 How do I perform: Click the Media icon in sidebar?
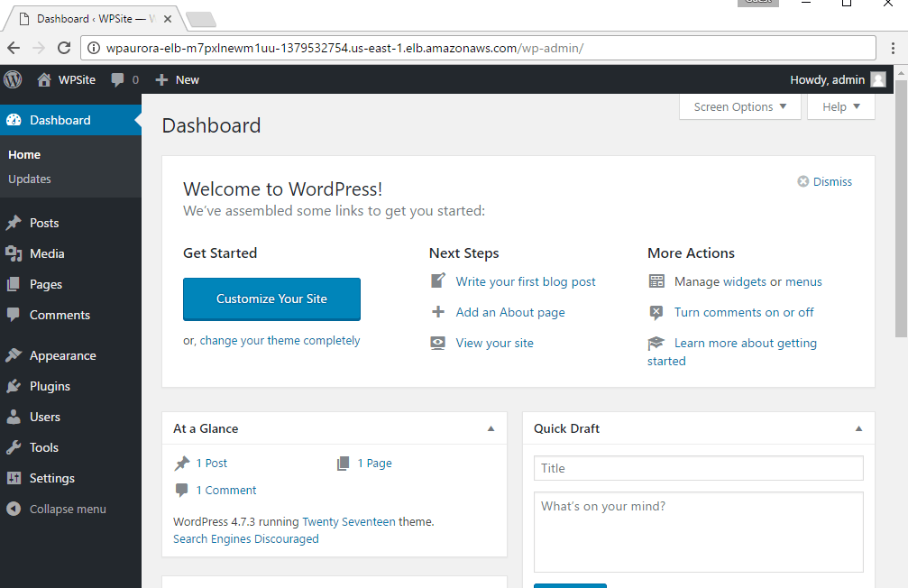tap(14, 253)
